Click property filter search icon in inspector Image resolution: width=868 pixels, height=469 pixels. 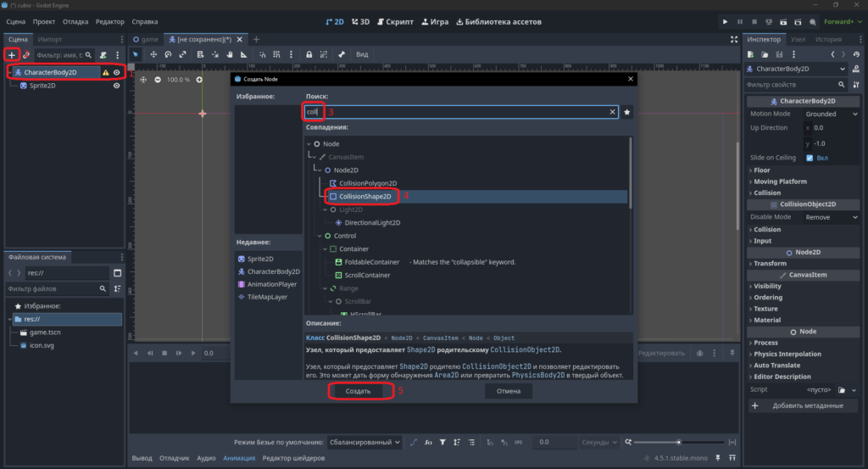click(842, 85)
